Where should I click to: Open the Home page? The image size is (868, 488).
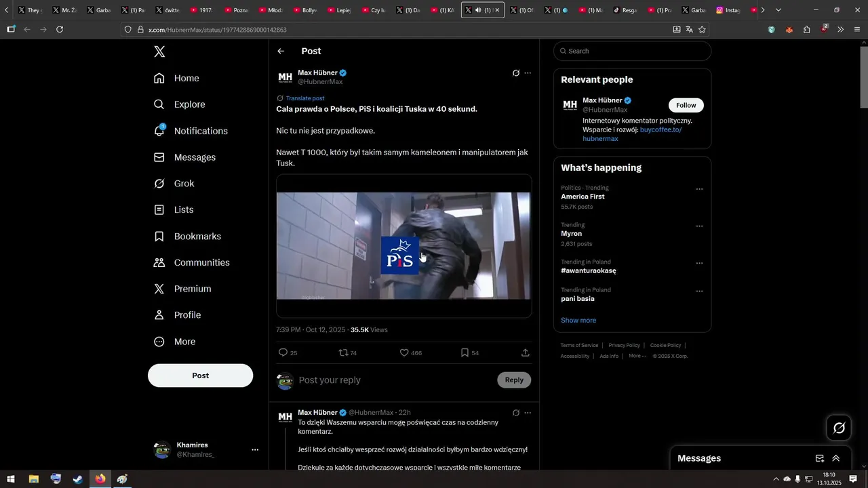pos(176,78)
